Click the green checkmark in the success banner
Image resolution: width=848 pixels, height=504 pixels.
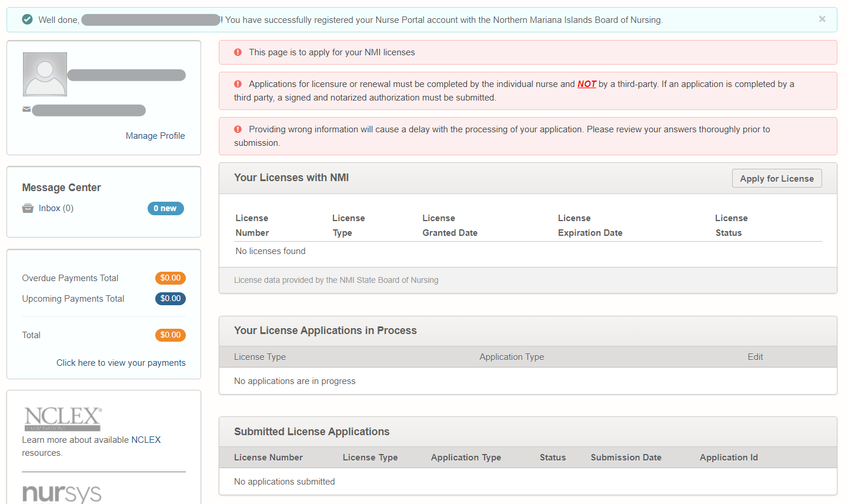(x=27, y=19)
